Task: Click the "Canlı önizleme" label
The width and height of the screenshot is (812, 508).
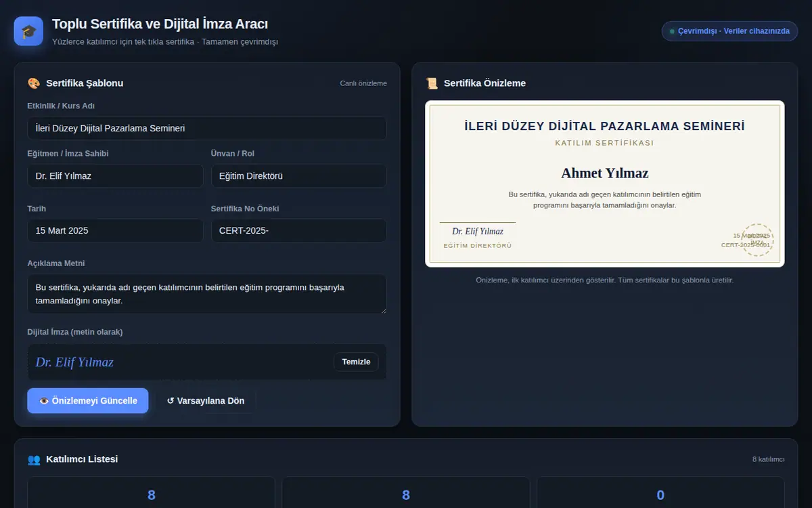Action: pos(363,83)
